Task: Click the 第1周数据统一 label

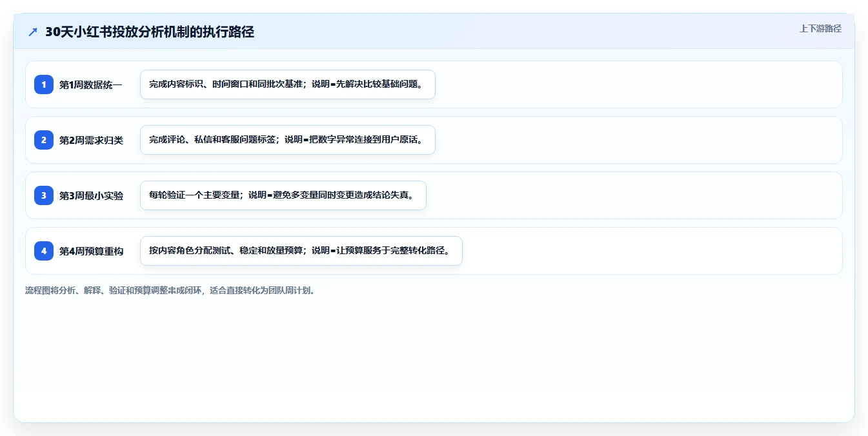Action: (x=91, y=84)
